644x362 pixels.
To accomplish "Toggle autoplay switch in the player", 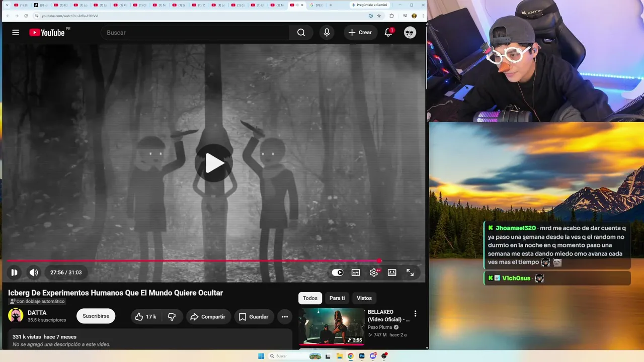I will [338, 273].
